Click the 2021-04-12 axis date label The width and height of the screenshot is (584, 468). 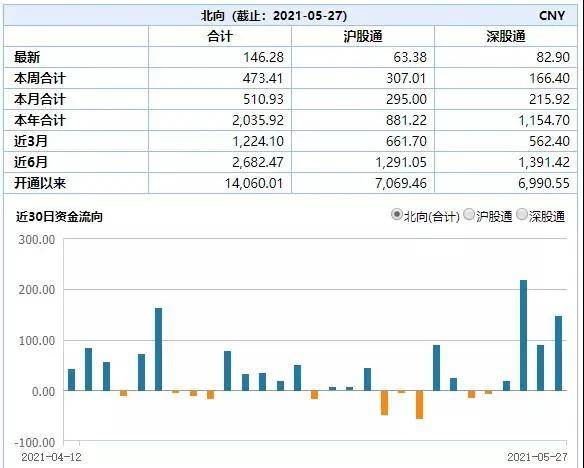51,457
